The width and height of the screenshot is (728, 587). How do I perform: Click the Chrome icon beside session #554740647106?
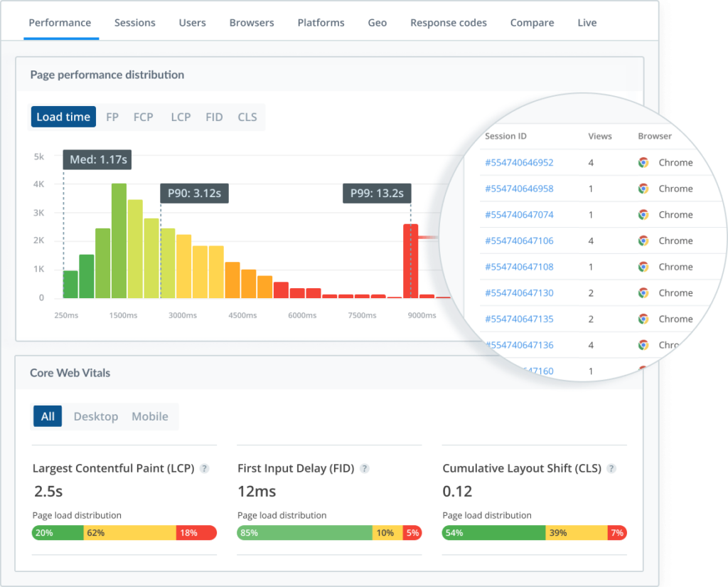pos(643,240)
